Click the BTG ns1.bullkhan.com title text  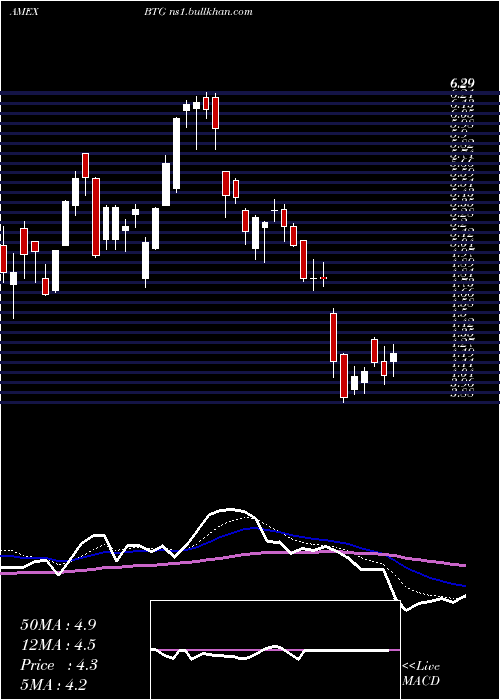(199, 12)
